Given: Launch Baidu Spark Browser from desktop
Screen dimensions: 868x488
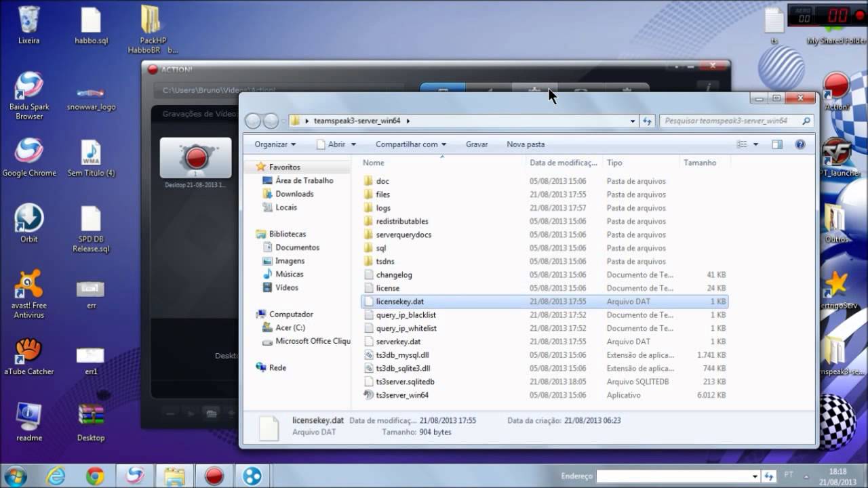Looking at the screenshot, I should pyautogui.click(x=29, y=95).
